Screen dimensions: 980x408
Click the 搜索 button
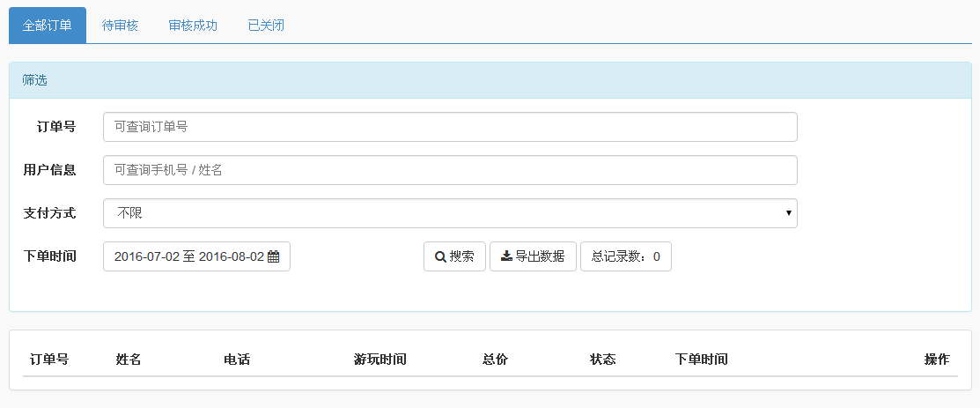click(455, 256)
